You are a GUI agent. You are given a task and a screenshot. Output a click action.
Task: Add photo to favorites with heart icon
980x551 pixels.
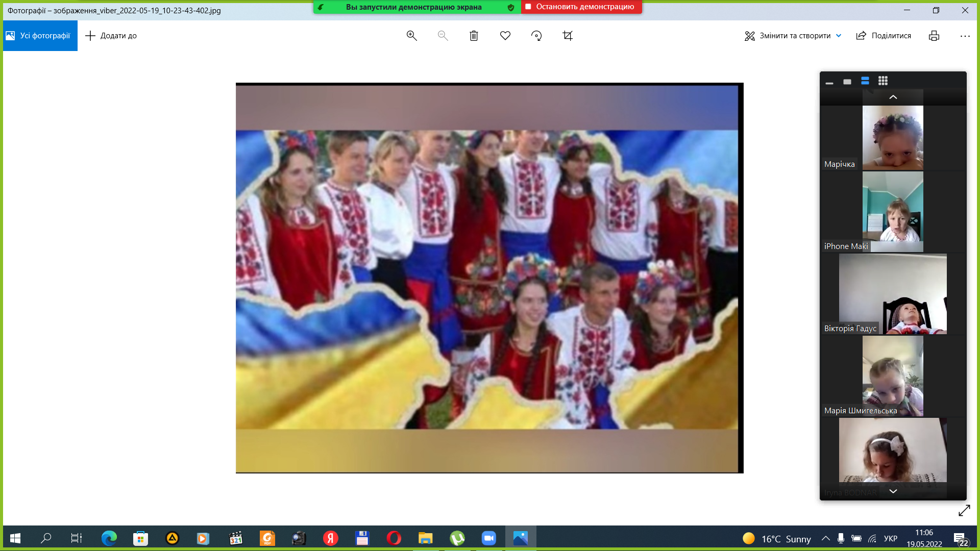505,36
